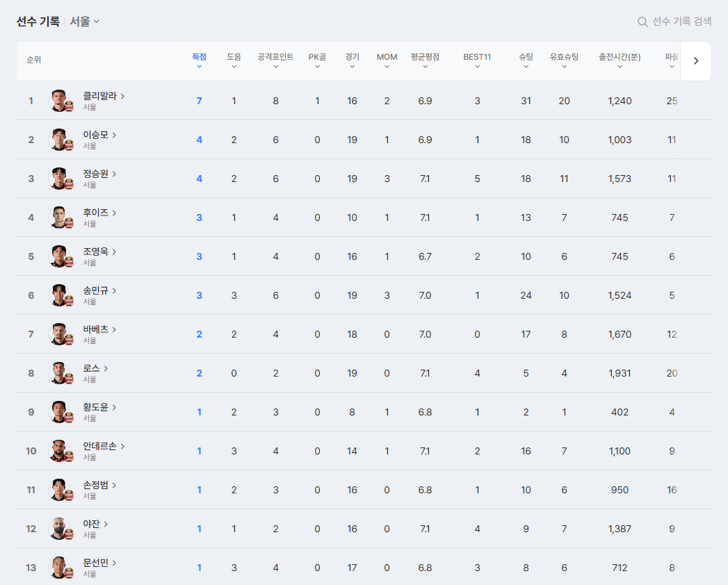
Task: Click 송민규's profile photo
Action: [60, 295]
